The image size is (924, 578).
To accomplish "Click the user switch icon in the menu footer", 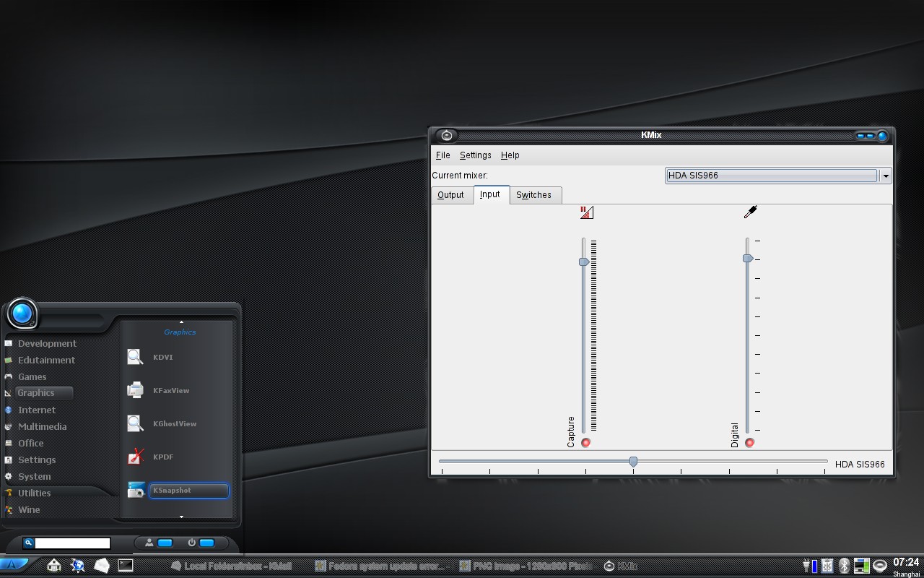I will point(149,543).
